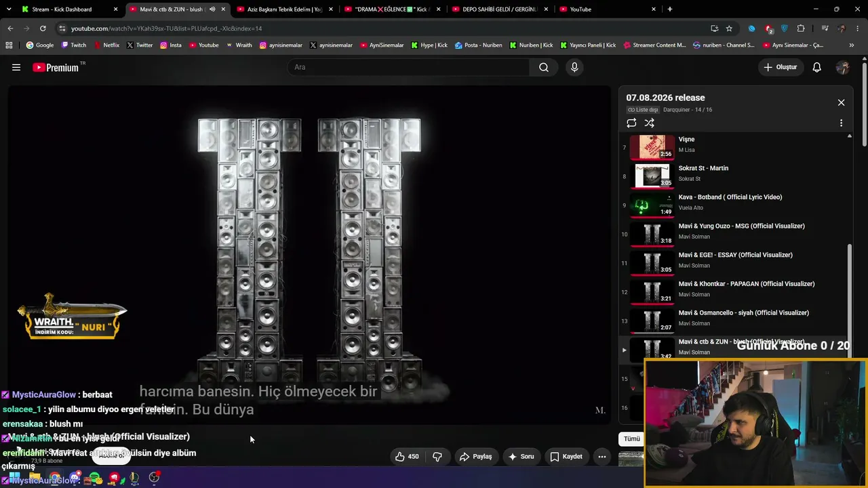Switch to Stream - Kick Dashboard tab
Screen dimensions: 868x488
(68, 9)
